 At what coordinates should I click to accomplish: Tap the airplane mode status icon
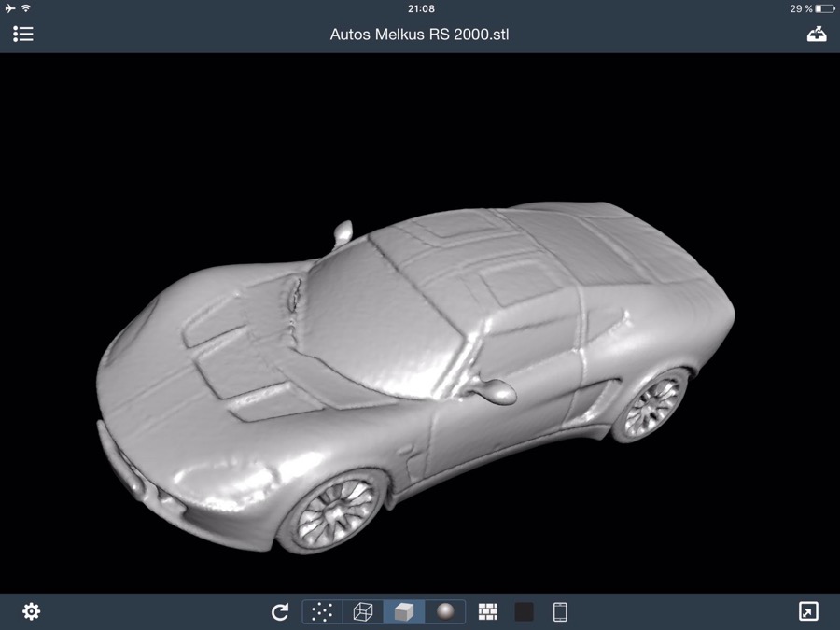(x=9, y=8)
